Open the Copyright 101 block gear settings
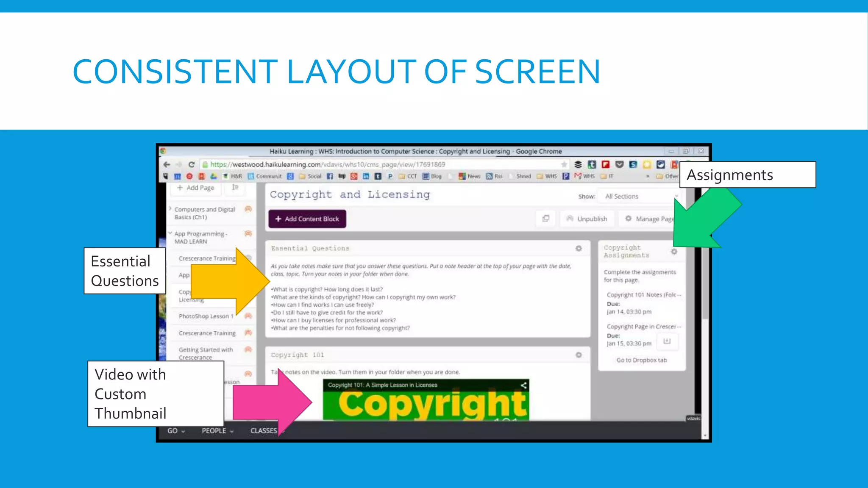The height and width of the screenshot is (488, 868). 579,355
